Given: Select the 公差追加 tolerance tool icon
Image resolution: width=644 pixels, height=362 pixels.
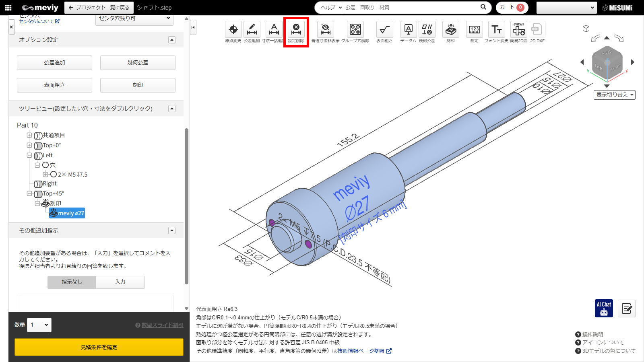Looking at the screenshot, I should pyautogui.click(x=252, y=30).
